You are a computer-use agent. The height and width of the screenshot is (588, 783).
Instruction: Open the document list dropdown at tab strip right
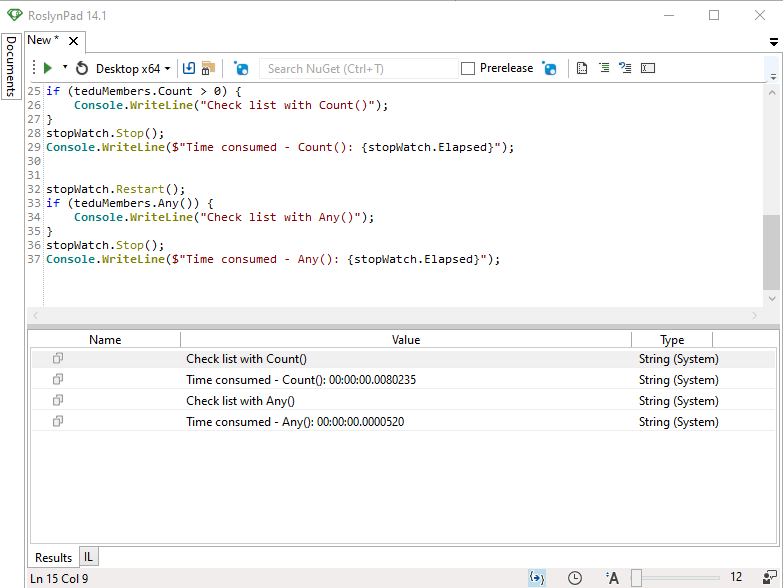773,42
